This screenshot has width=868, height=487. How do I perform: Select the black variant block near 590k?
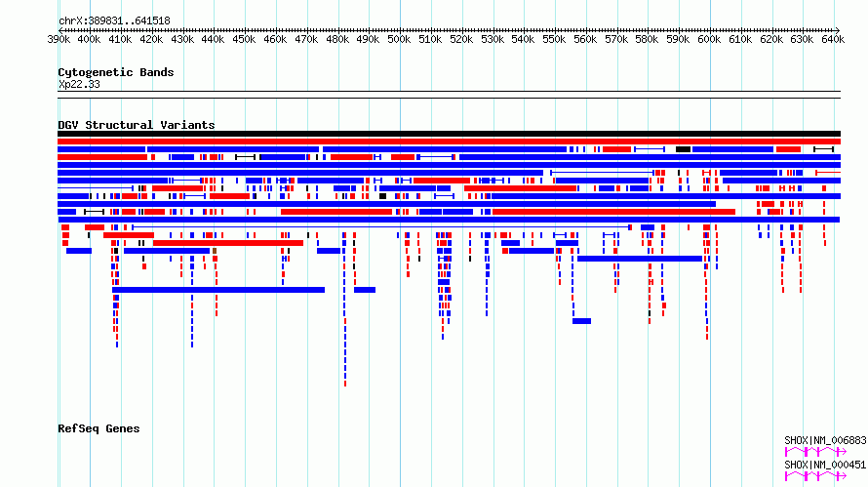pyautogui.click(x=683, y=149)
